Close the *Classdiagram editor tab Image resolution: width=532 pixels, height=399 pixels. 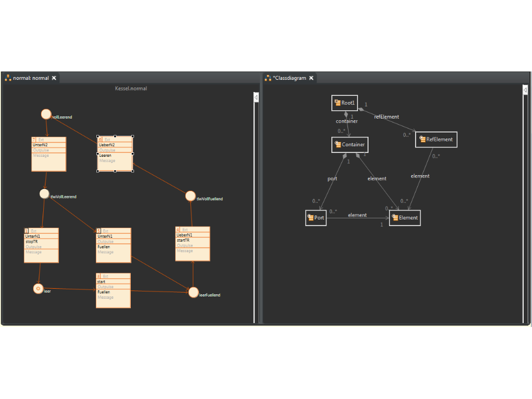(x=311, y=78)
